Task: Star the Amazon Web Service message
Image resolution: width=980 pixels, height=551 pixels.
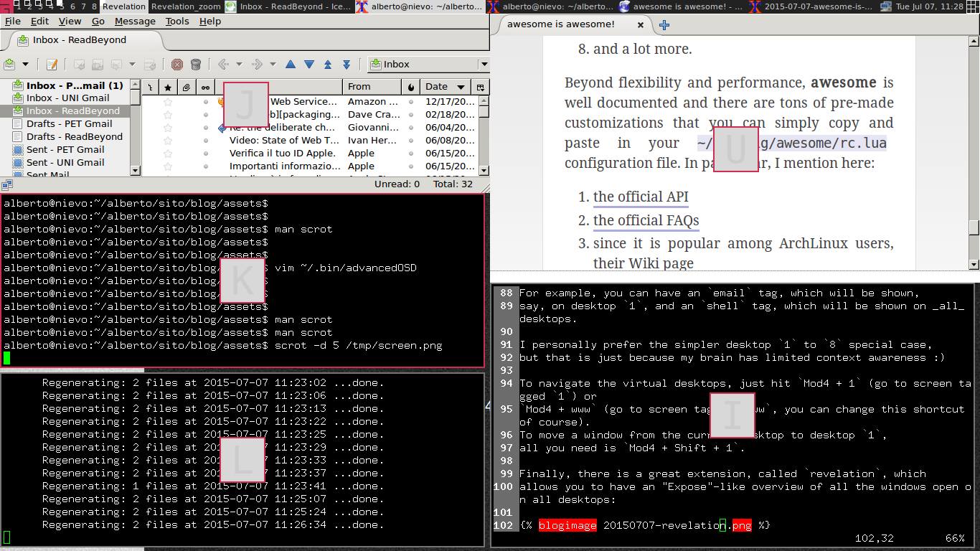Action: tap(168, 102)
